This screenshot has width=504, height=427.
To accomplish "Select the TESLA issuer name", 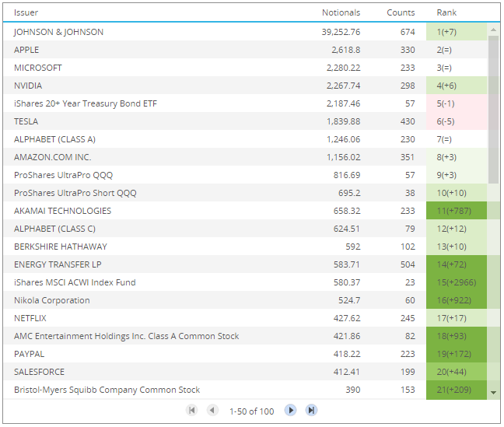I will click(x=26, y=121).
